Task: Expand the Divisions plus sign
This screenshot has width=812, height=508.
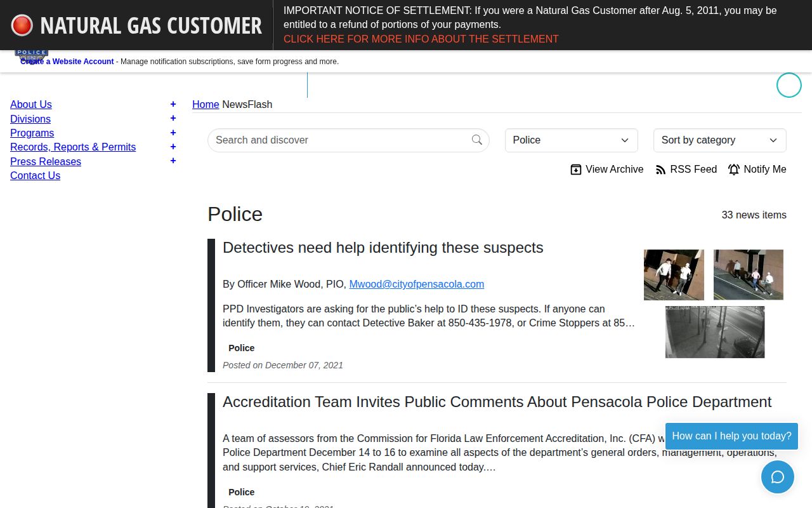Action: coord(173,118)
